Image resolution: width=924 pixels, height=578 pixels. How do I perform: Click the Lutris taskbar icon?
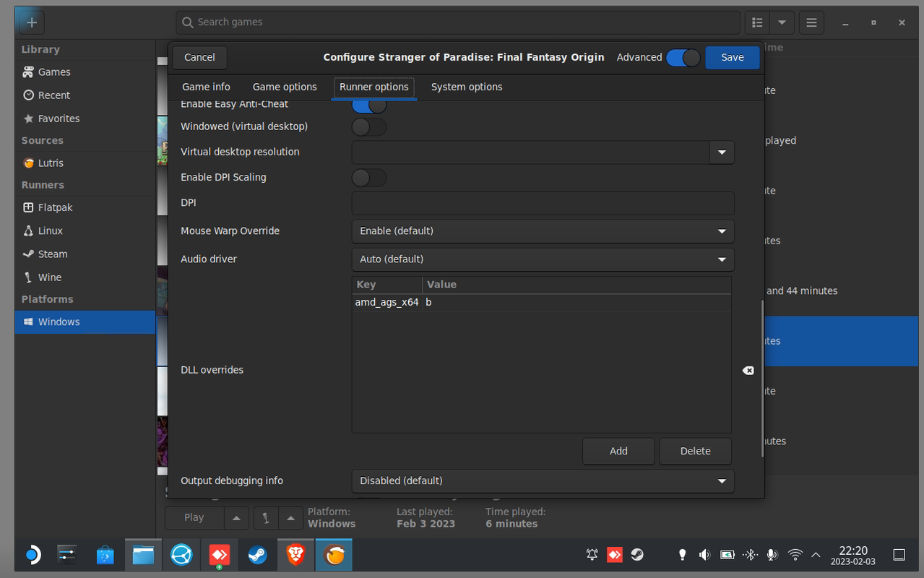(x=334, y=555)
